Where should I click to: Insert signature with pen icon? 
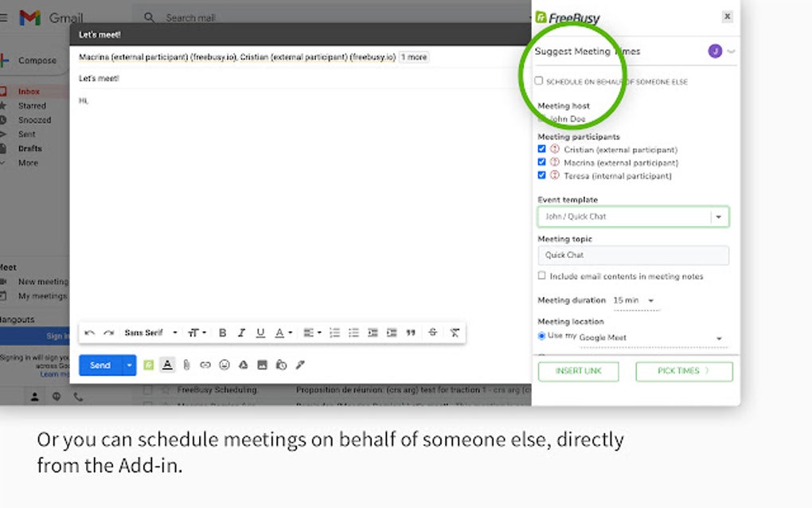tap(300, 365)
